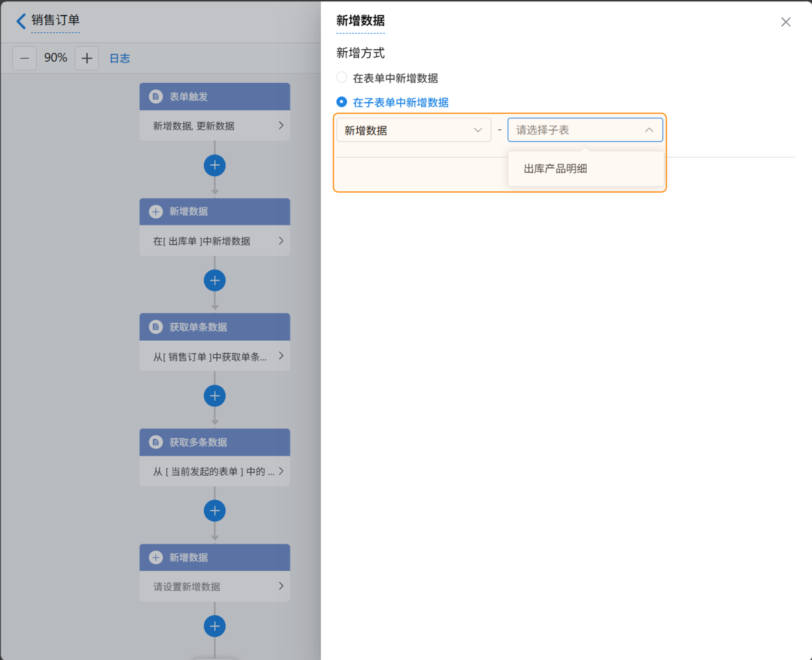The width and height of the screenshot is (812, 660).
Task: Click the 获取多条数据 node header
Action: [215, 442]
